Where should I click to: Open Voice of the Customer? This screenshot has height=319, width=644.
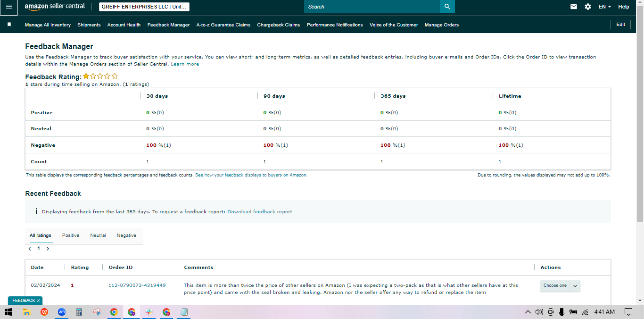(x=394, y=25)
